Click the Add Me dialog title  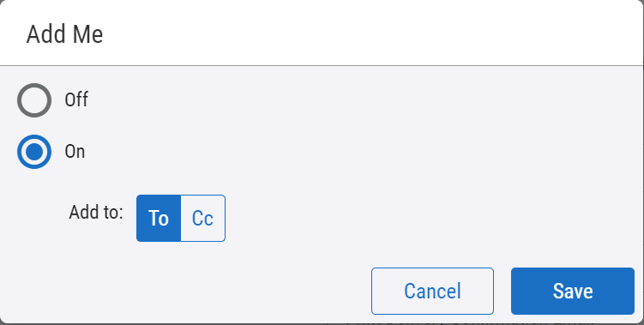[64, 34]
